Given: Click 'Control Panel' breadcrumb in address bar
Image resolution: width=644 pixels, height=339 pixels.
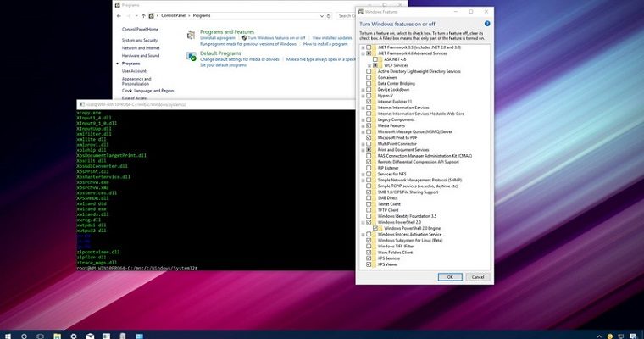Looking at the screenshot, I should coord(174,15).
